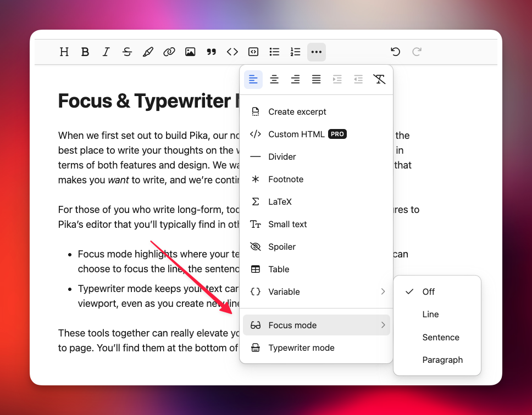Toggle italic formatting

(x=106, y=52)
